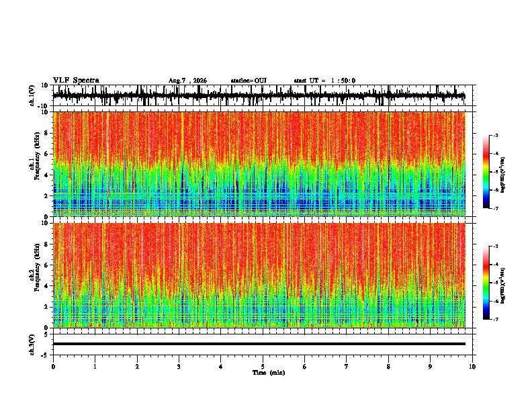
Task: Click the ch.1 "Frequency (kHz)" axis label
Action: coord(37,156)
